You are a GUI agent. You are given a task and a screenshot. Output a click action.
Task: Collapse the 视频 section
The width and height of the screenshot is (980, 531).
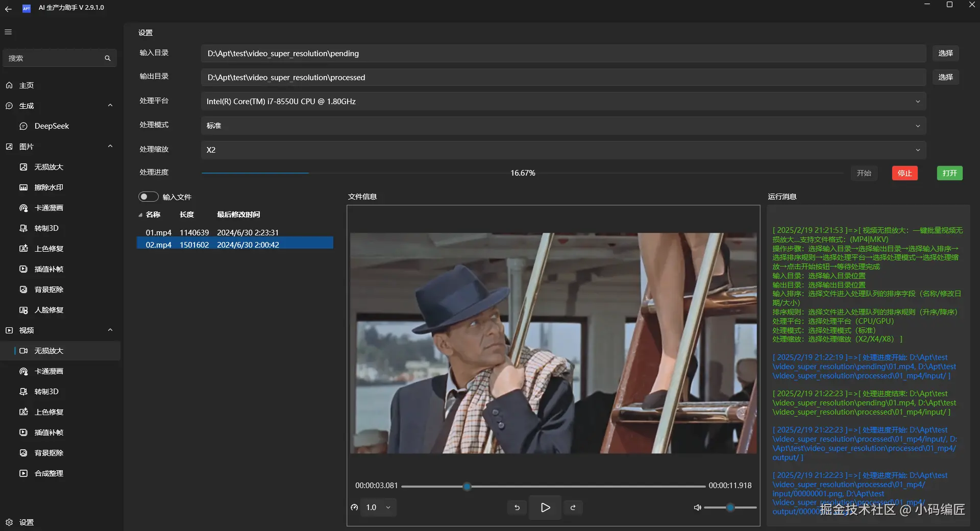pyautogui.click(x=110, y=330)
